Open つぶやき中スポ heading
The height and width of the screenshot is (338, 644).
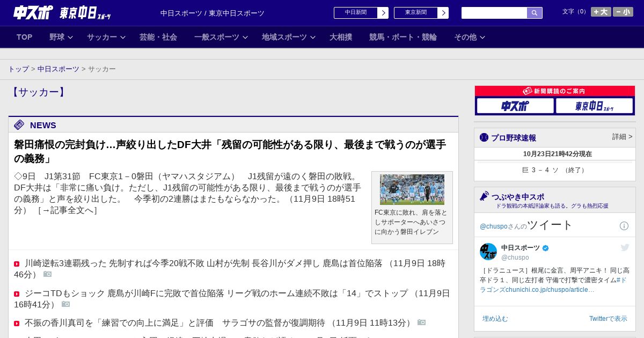pos(518,197)
